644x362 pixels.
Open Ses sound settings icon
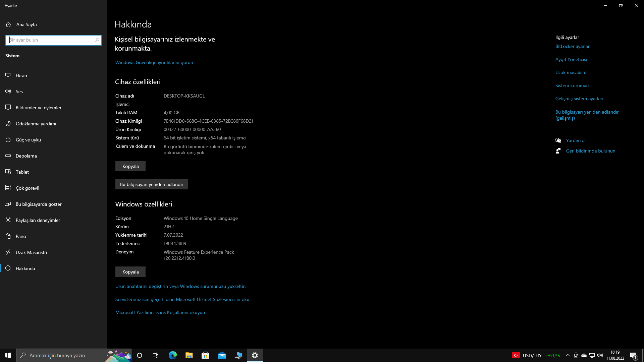8,92
